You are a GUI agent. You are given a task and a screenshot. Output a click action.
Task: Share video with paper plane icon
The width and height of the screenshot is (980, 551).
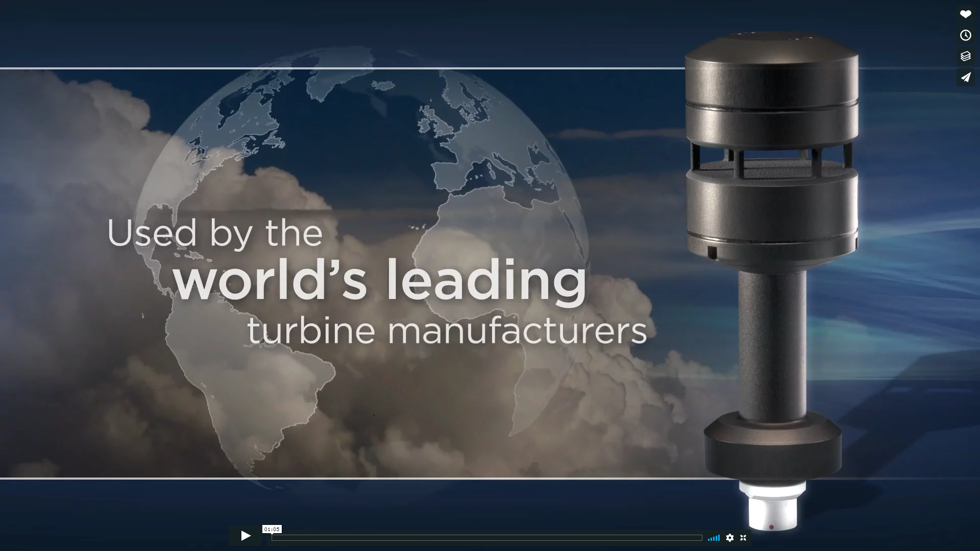click(x=965, y=77)
